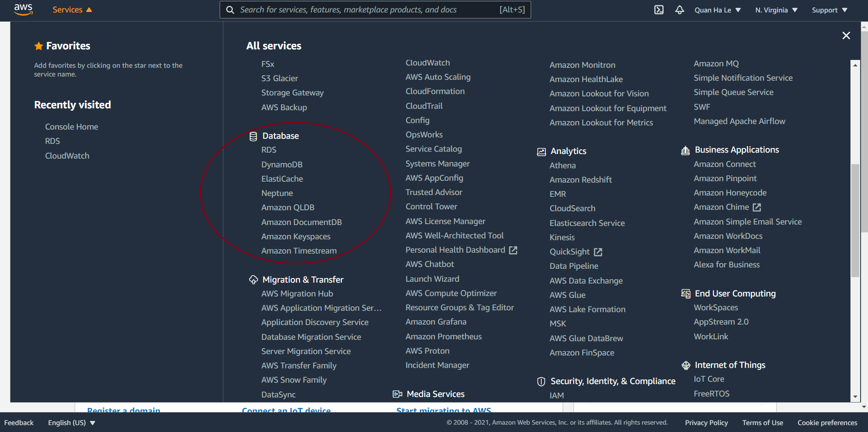The height and width of the screenshot is (432, 868).
Task: Open RDS under Database
Action: (x=269, y=150)
